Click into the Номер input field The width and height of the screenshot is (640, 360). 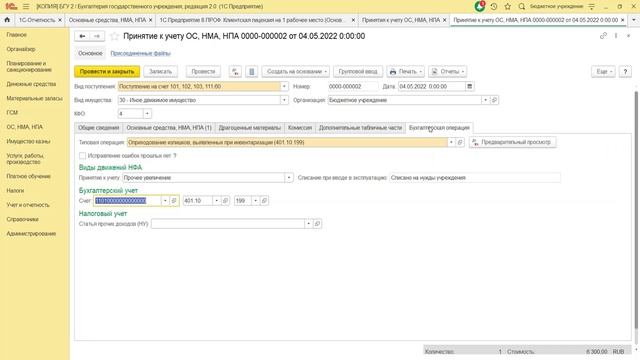click(353, 87)
